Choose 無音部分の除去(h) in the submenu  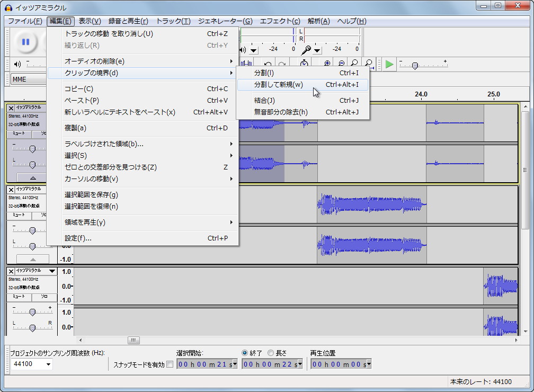pyautogui.click(x=302, y=112)
